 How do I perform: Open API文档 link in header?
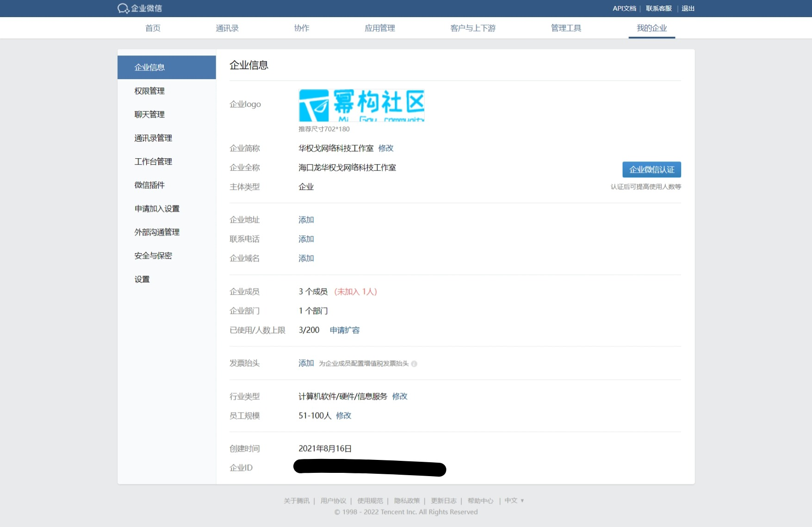[624, 8]
